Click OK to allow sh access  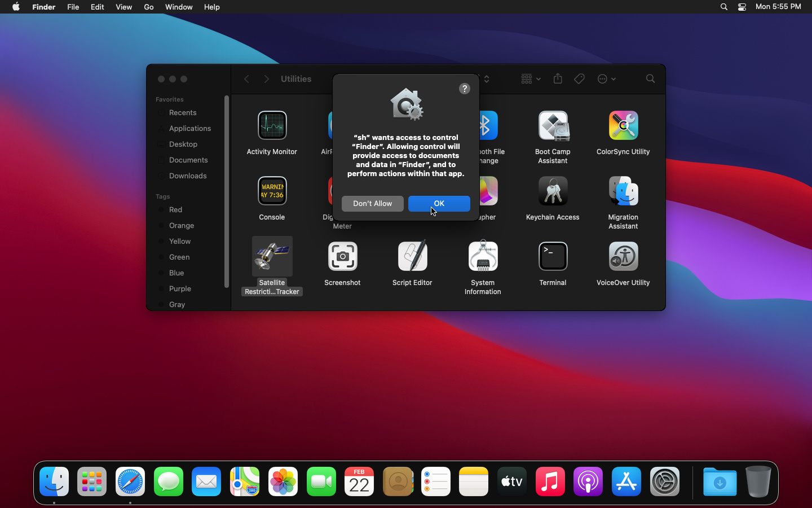click(x=439, y=204)
